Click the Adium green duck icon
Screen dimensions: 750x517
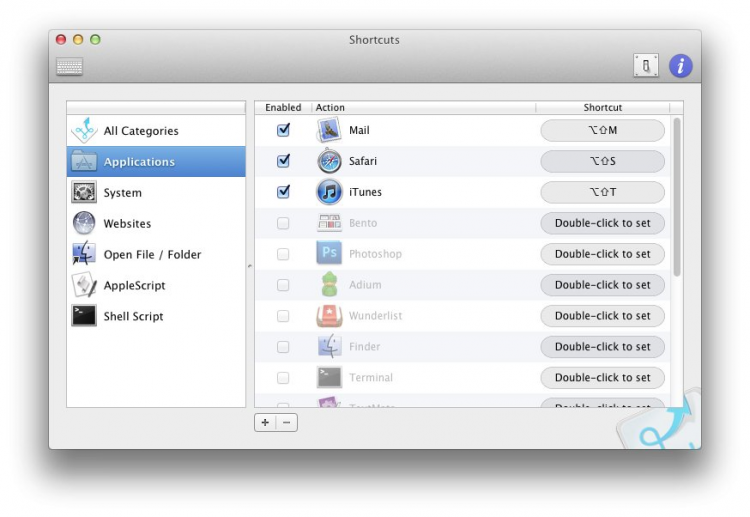pyautogui.click(x=329, y=285)
